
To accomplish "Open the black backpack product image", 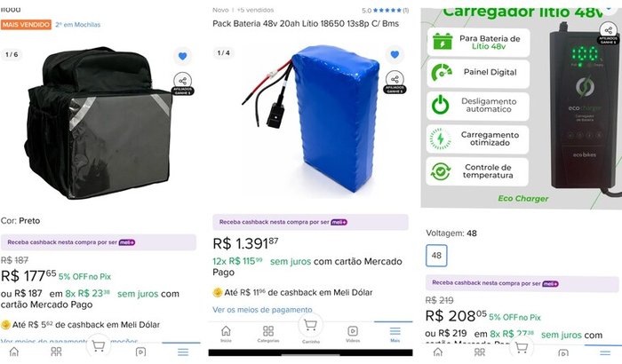I will point(100,123).
